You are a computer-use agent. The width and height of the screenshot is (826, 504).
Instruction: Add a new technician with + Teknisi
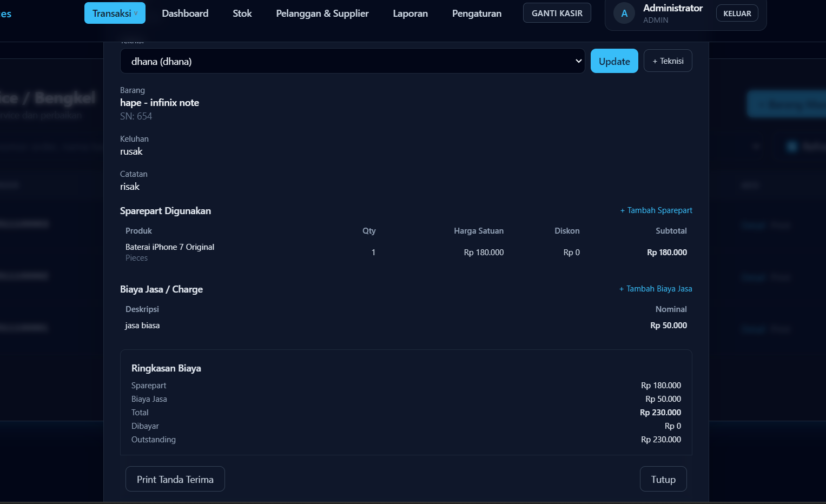[x=668, y=61]
